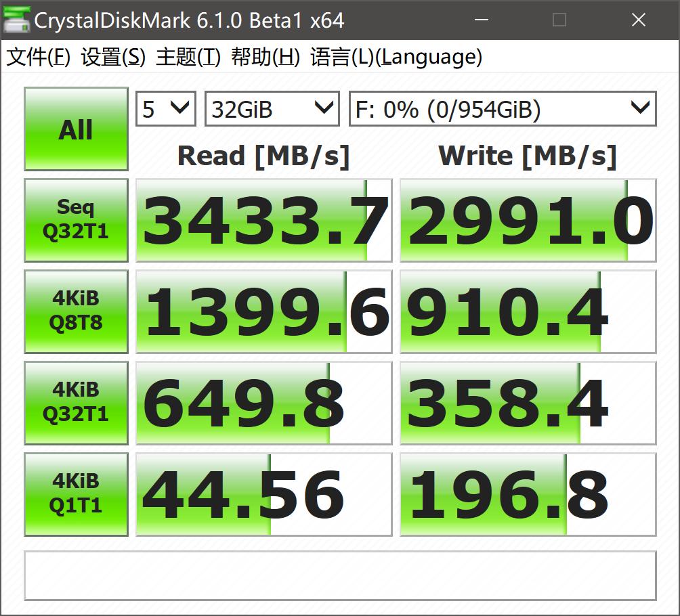
Task: Launch the 4KiB Q32T1 benchmark
Action: [x=75, y=402]
